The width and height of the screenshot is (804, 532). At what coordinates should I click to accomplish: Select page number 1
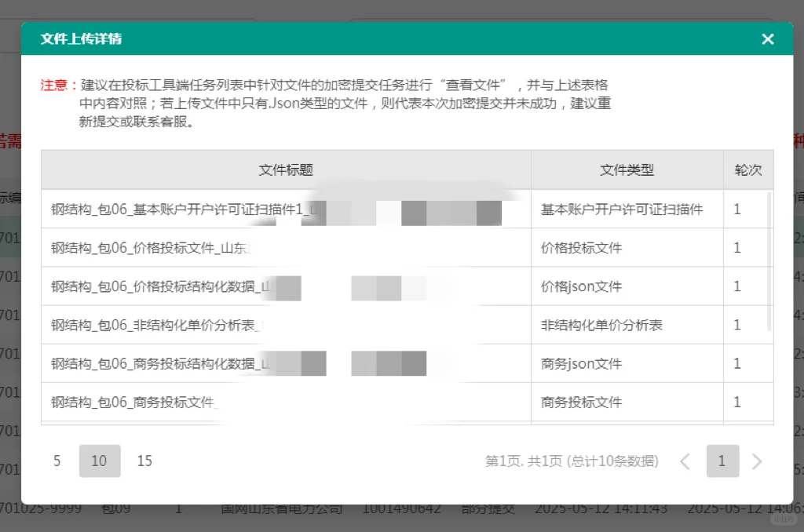click(x=722, y=461)
